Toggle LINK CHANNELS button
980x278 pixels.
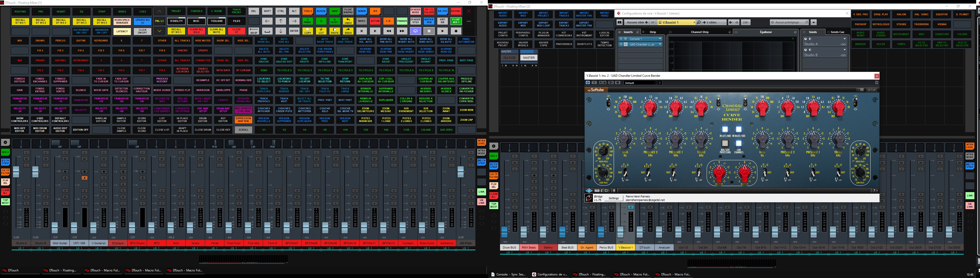coord(738,143)
